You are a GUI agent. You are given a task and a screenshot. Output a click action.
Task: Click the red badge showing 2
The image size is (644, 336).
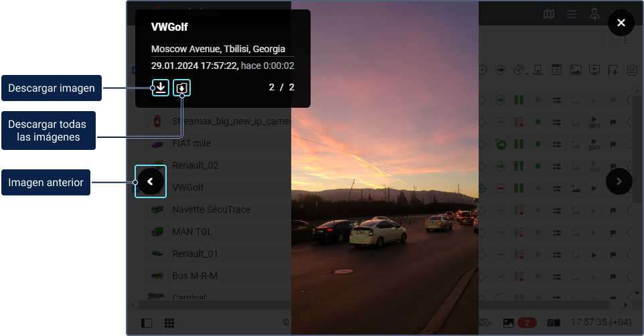tap(527, 323)
